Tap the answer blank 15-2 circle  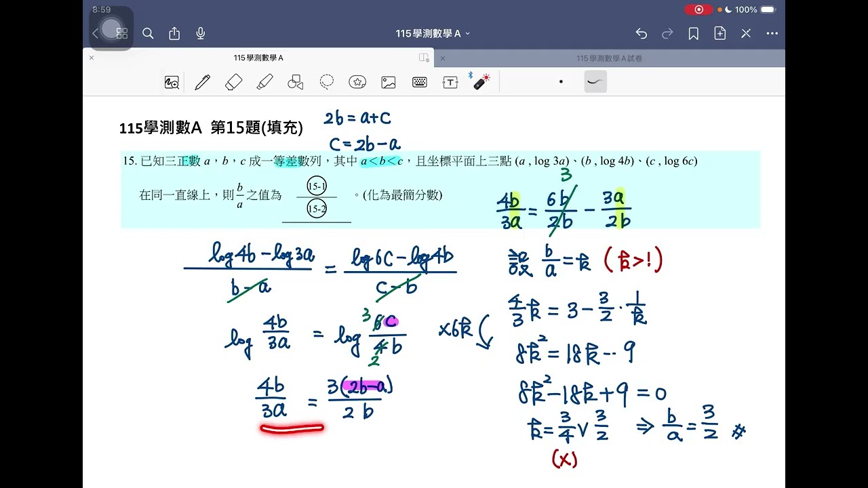[x=317, y=209]
